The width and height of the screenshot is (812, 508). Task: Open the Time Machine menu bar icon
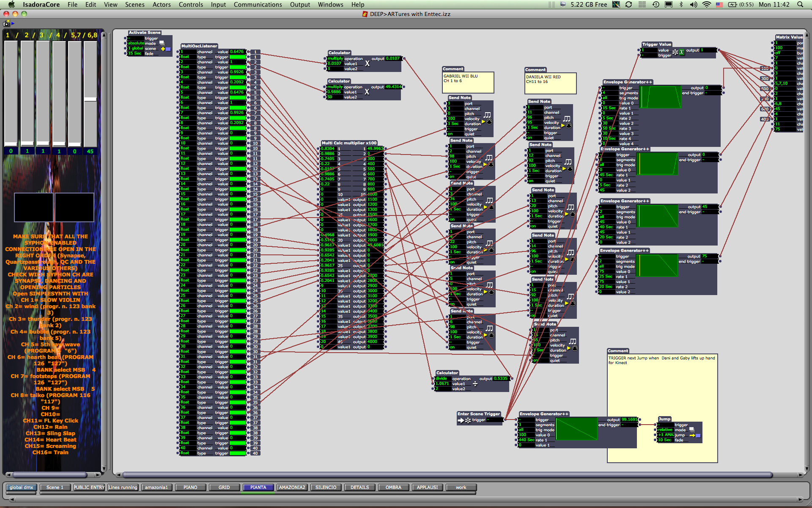point(656,4)
